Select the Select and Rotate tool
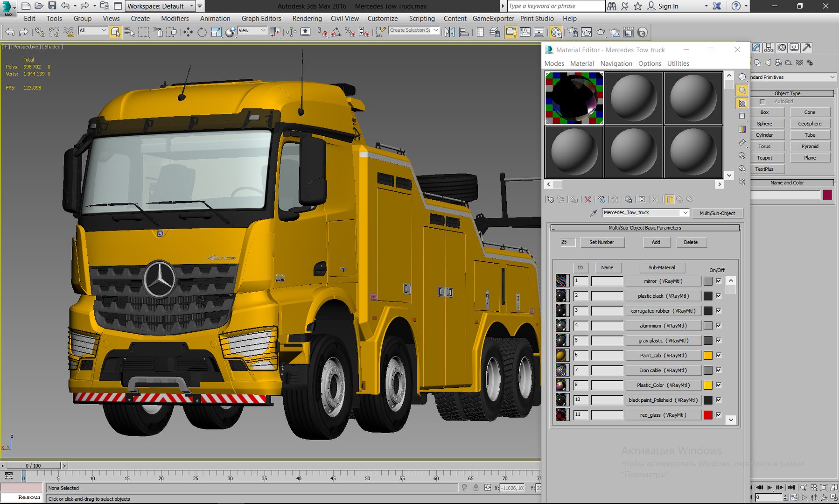 [202, 32]
